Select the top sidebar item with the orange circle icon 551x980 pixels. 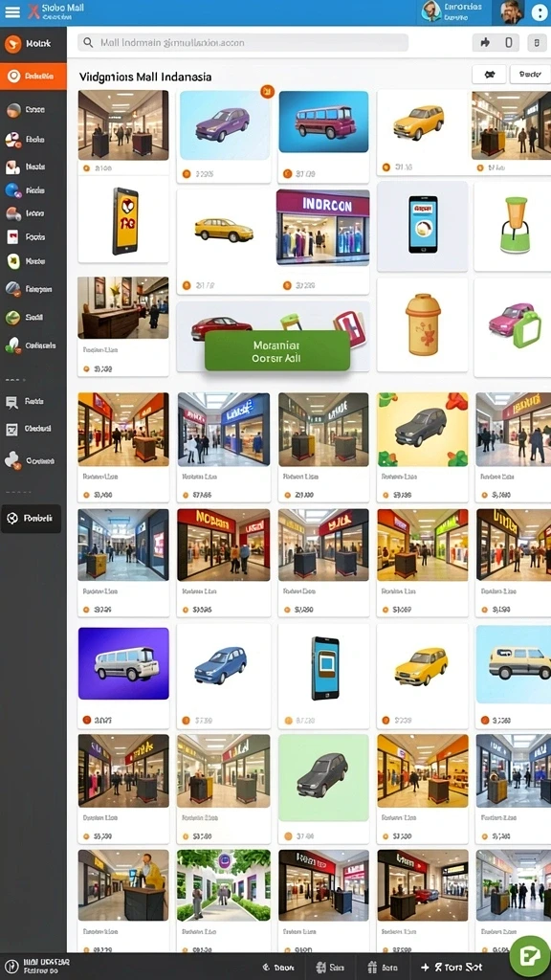coord(33,44)
